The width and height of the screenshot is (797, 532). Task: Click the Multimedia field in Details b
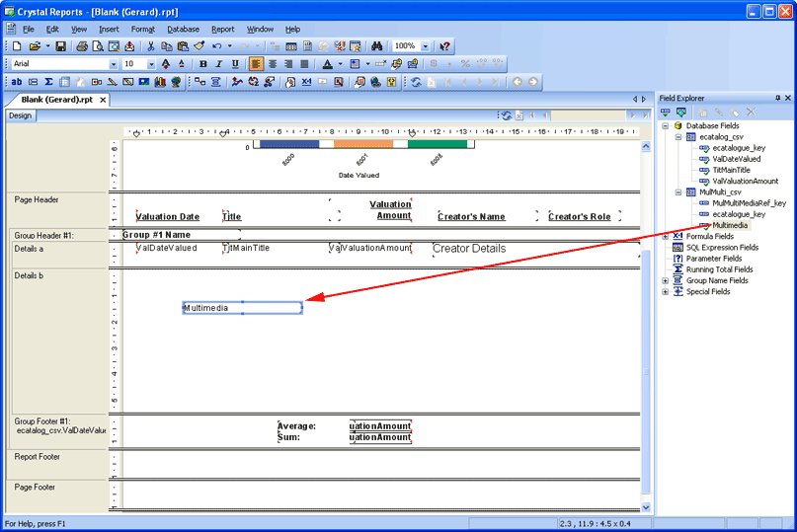coord(242,308)
